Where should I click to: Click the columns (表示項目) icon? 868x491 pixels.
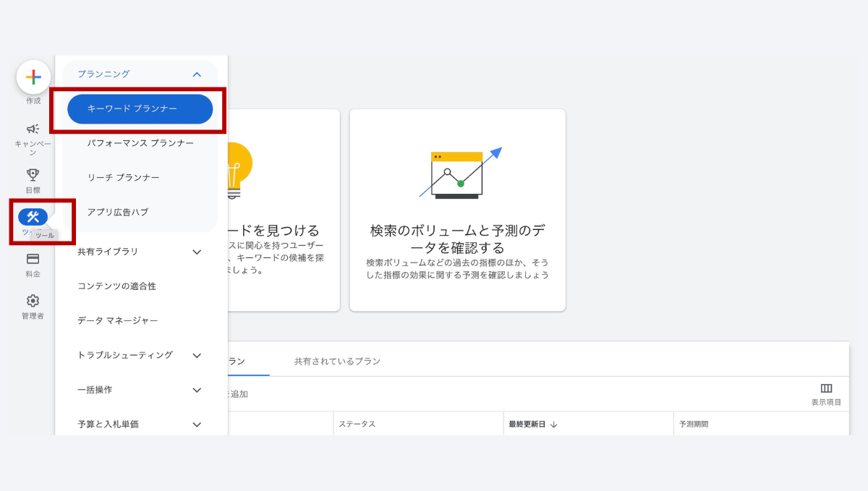click(x=826, y=389)
